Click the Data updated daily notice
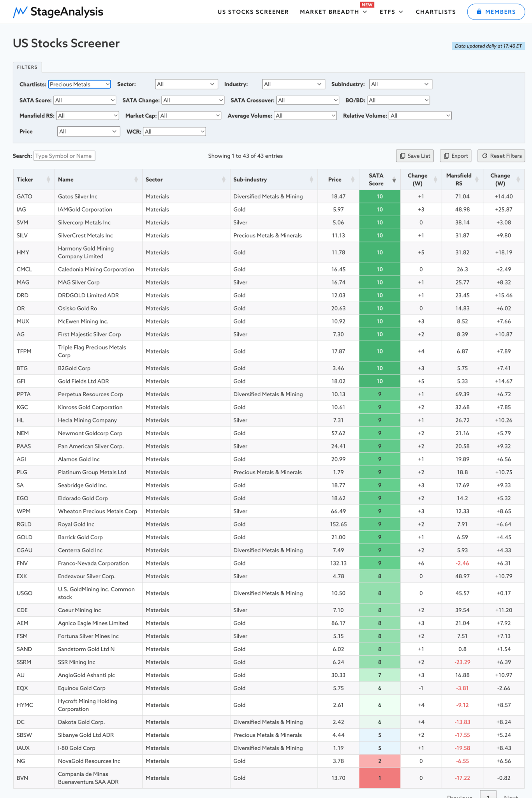The image size is (532, 798). click(488, 46)
